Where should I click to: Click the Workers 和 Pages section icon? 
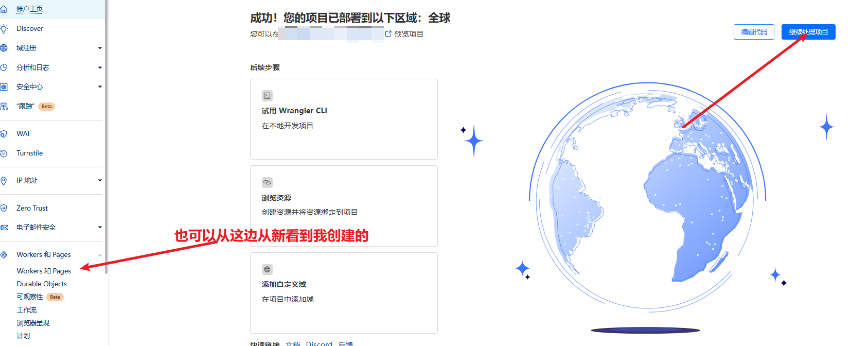[4, 255]
